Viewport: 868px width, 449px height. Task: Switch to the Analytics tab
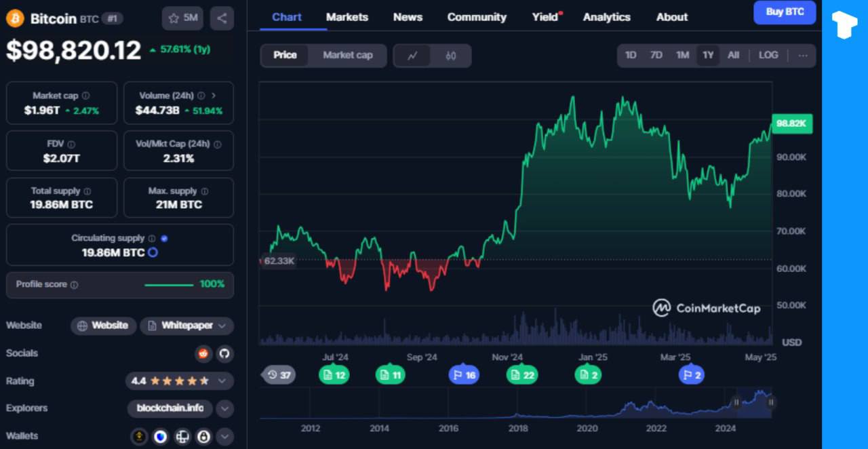(x=606, y=17)
